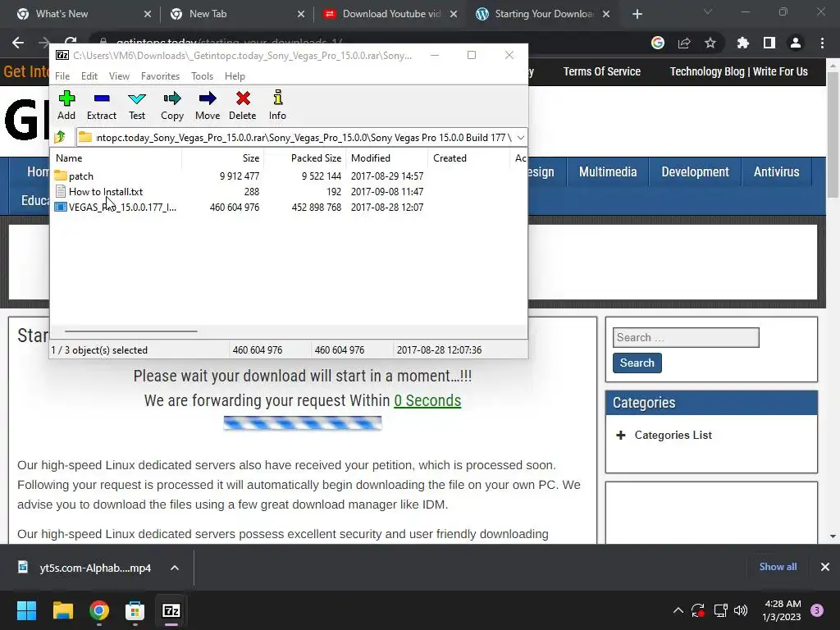Expand the 7-Zip address path dropdown
The image size is (840, 630).
(x=520, y=138)
